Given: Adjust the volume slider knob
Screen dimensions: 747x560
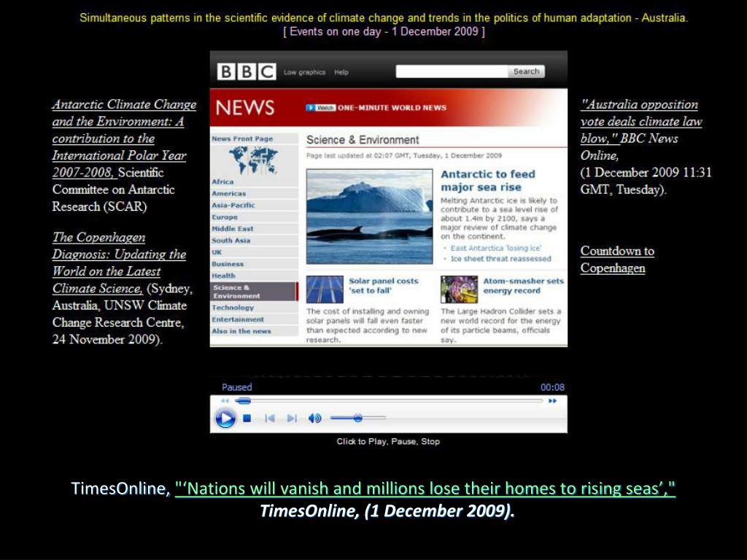Looking at the screenshot, I should [357, 418].
